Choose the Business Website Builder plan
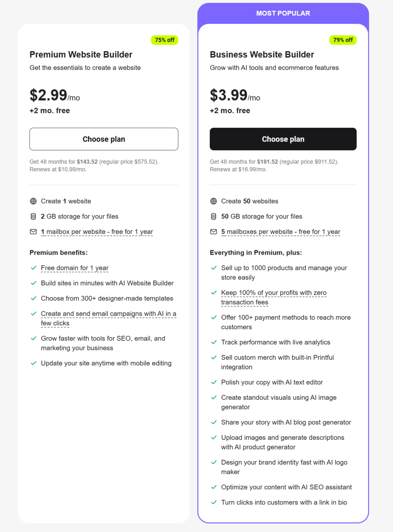Image resolution: width=393 pixels, height=532 pixels. [283, 139]
